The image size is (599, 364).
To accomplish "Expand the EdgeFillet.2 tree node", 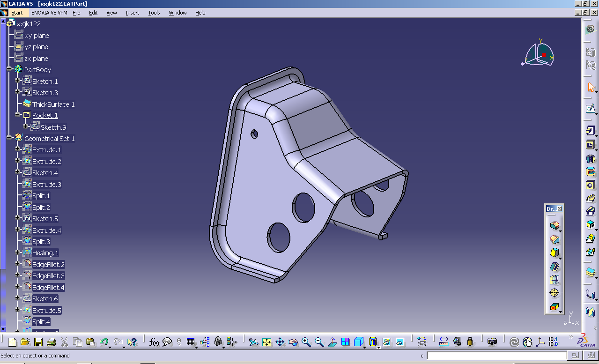I will pos(17,264).
